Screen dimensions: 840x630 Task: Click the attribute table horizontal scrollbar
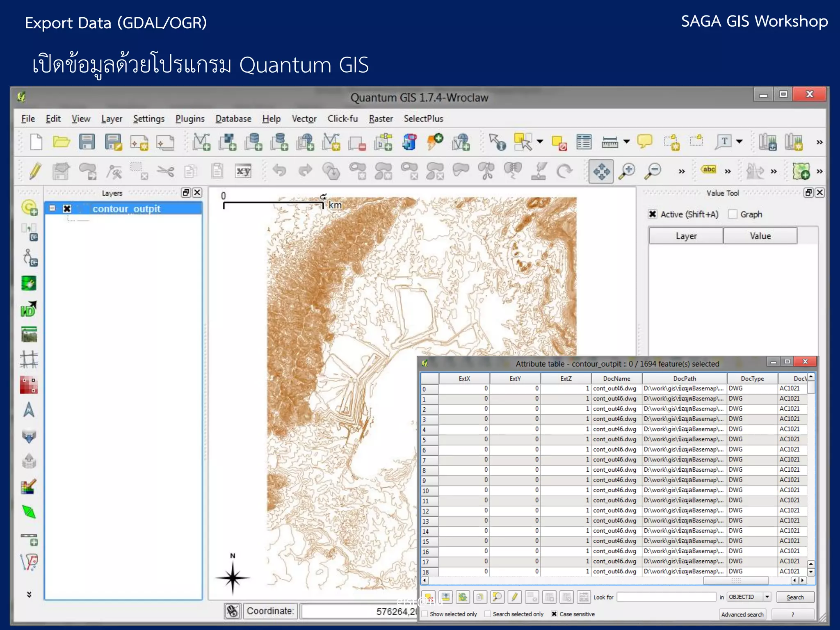(x=736, y=580)
